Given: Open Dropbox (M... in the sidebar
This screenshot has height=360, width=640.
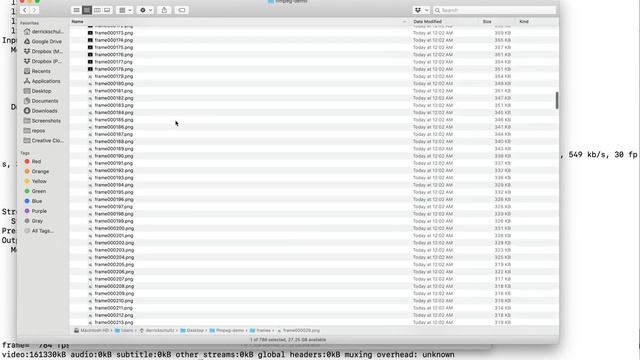Looking at the screenshot, I should click(x=43, y=51).
